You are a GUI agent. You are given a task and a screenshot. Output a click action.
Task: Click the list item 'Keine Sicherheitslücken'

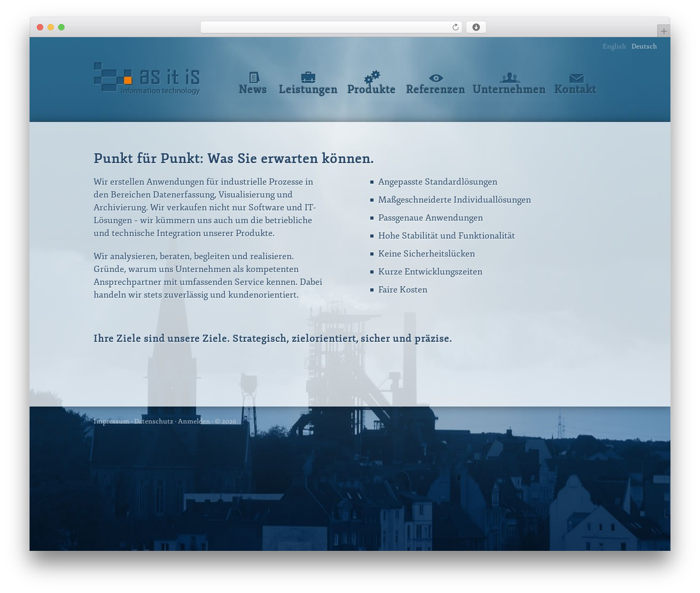427,254
